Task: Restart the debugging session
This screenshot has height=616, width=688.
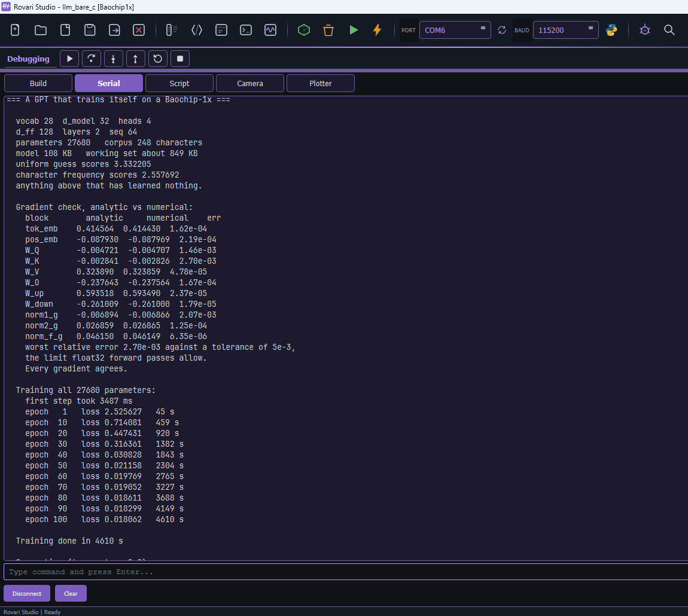Action: click(158, 59)
